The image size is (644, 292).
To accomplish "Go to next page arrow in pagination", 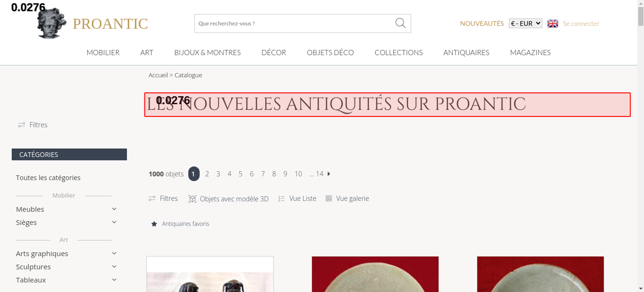I will tap(329, 174).
